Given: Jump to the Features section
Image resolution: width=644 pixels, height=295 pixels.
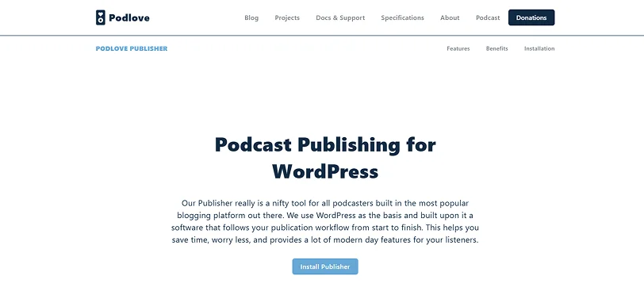Looking at the screenshot, I should tap(458, 48).
